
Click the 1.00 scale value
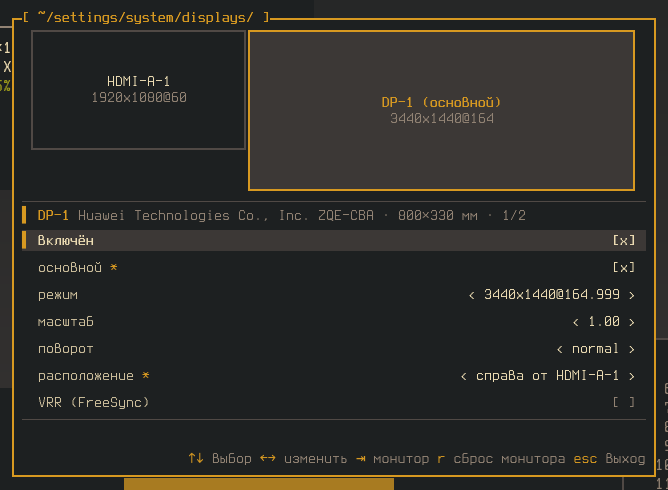click(x=604, y=322)
